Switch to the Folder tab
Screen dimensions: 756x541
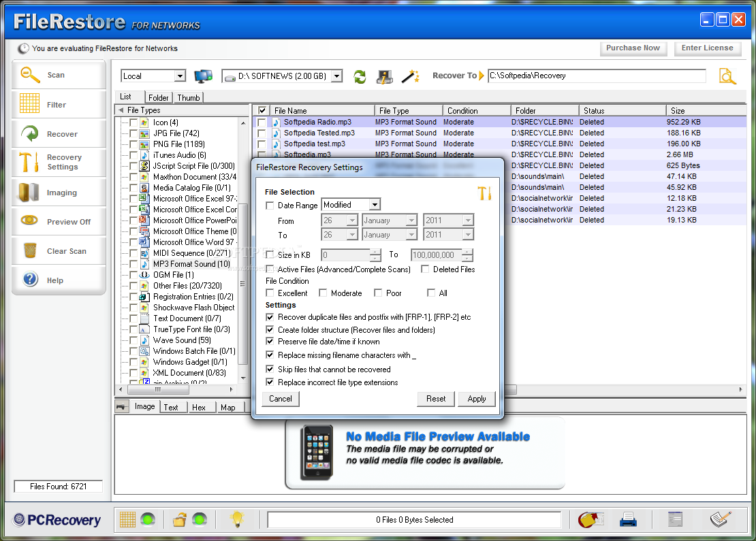(158, 97)
